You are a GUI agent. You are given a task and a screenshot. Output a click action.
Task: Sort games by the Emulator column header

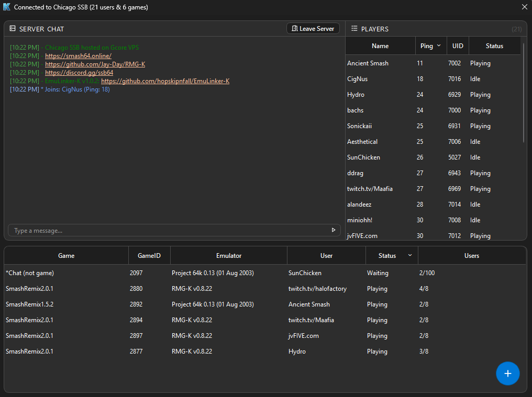click(x=229, y=256)
